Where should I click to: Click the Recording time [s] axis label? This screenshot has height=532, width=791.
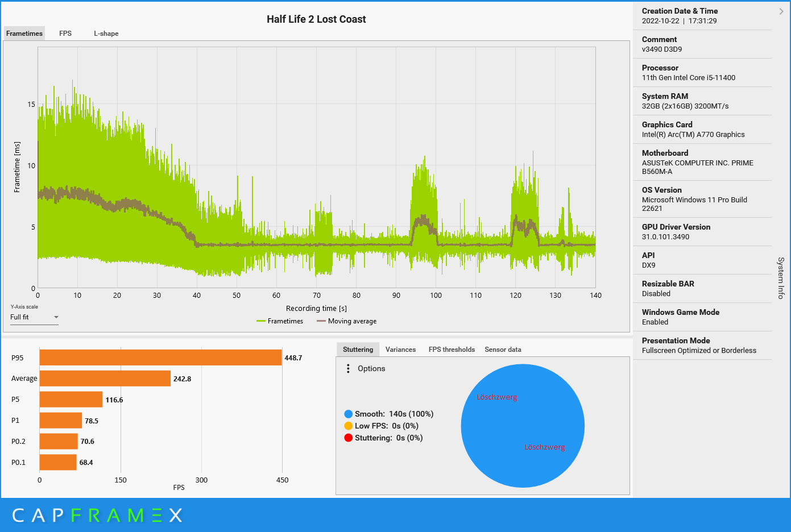316,309
